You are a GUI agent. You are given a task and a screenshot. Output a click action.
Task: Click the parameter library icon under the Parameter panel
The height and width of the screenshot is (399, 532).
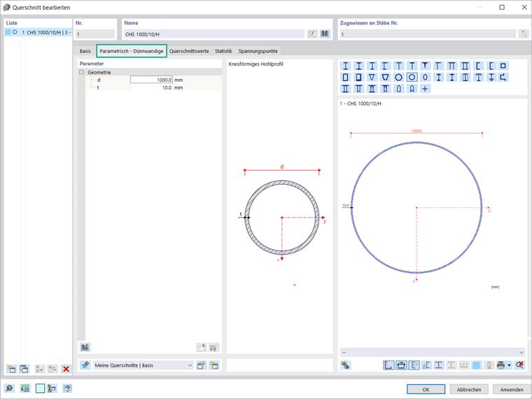click(x=85, y=347)
